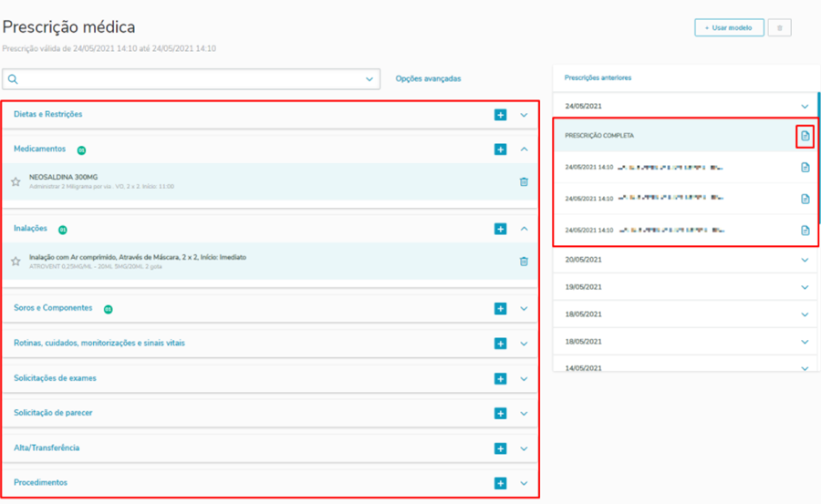Add item to Solicitação de parecer

(501, 413)
